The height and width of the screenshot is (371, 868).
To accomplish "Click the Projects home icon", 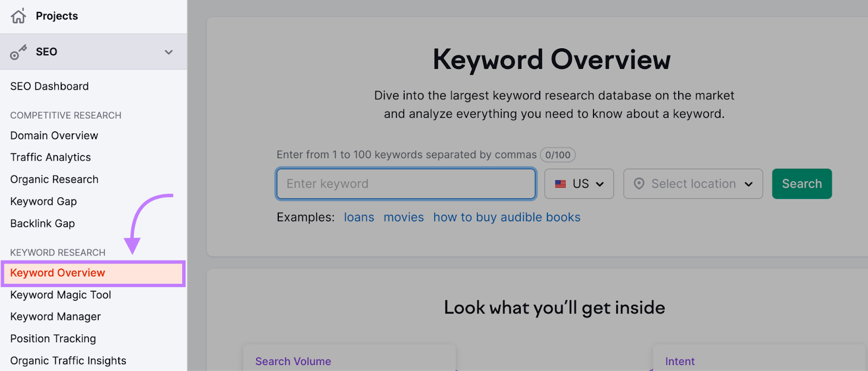I will click(18, 16).
